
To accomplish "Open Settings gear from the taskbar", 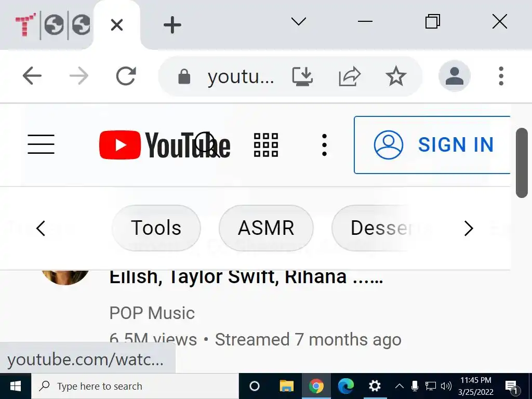I will pyautogui.click(x=375, y=386).
